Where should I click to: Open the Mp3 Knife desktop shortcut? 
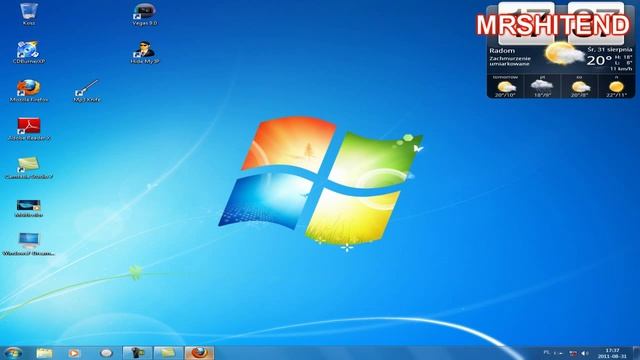(87, 91)
